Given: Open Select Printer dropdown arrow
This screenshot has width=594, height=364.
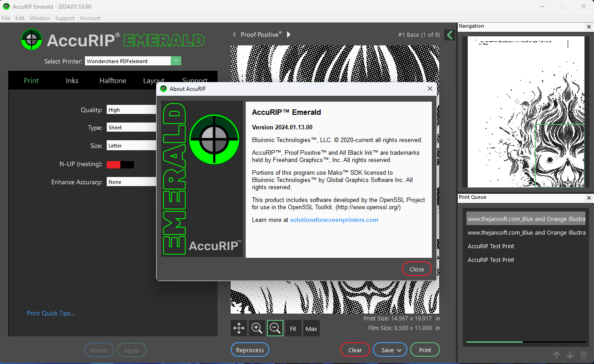Looking at the screenshot, I should pos(176,61).
